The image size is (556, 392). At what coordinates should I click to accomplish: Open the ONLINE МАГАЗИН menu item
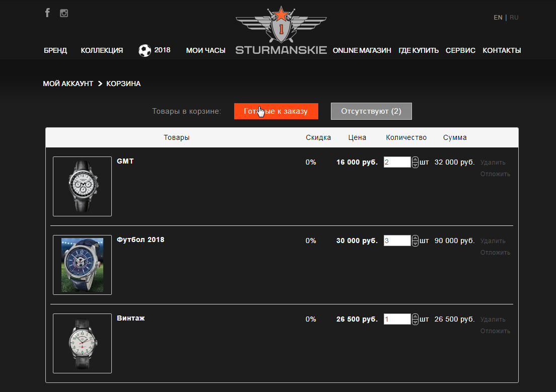click(362, 50)
